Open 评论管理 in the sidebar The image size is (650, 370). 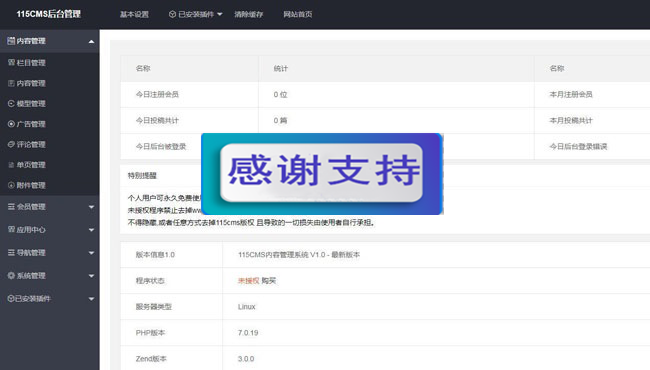pos(31,144)
